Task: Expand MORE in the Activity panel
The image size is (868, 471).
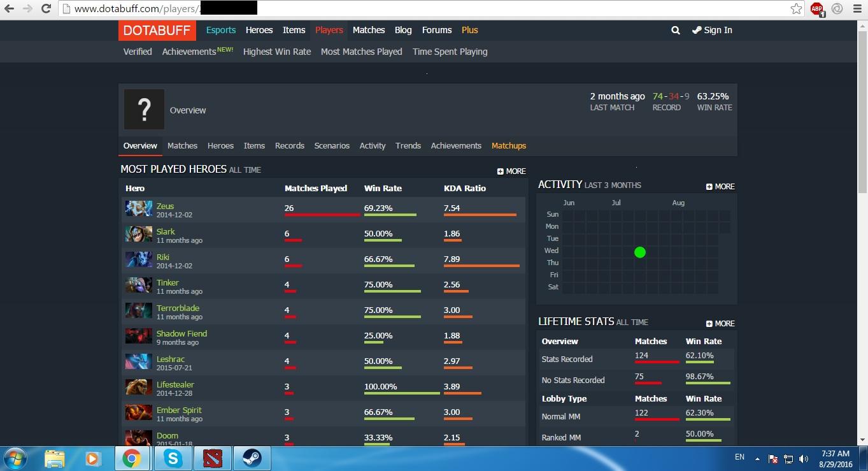Action: coord(720,187)
